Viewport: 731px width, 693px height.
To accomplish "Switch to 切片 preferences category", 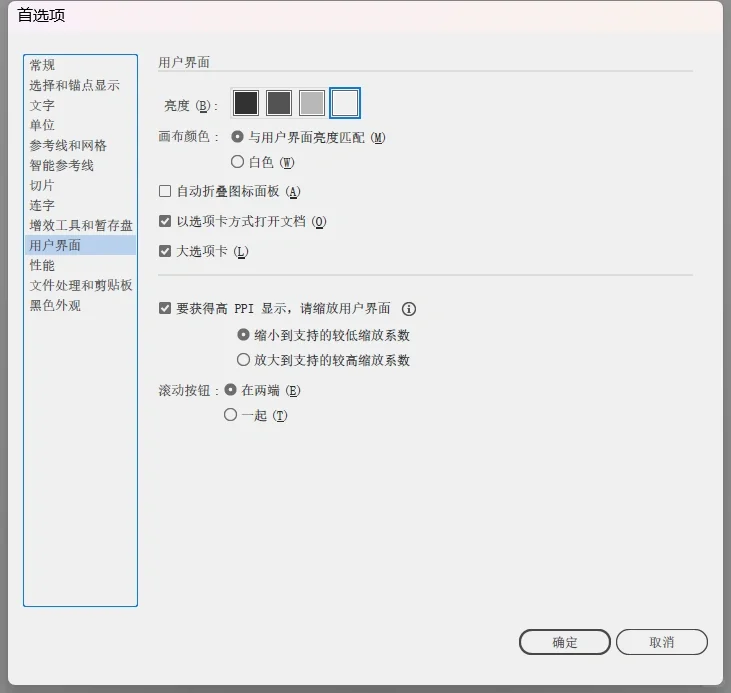I will [x=80, y=186].
